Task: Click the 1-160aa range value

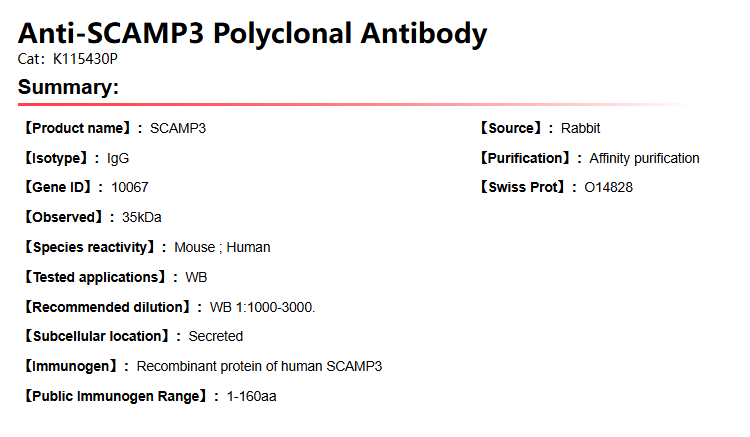Action: coord(252,396)
